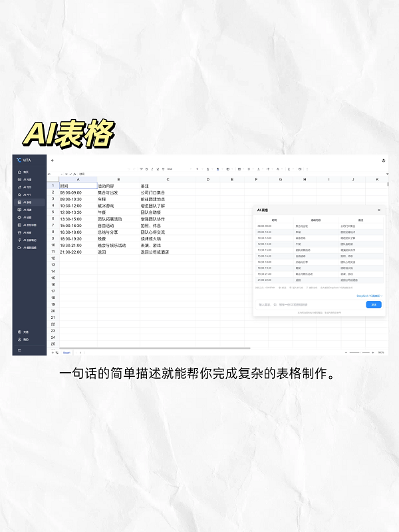The height and width of the screenshot is (532, 399).
Task: Click the zoom out minus button
Action: point(346,352)
